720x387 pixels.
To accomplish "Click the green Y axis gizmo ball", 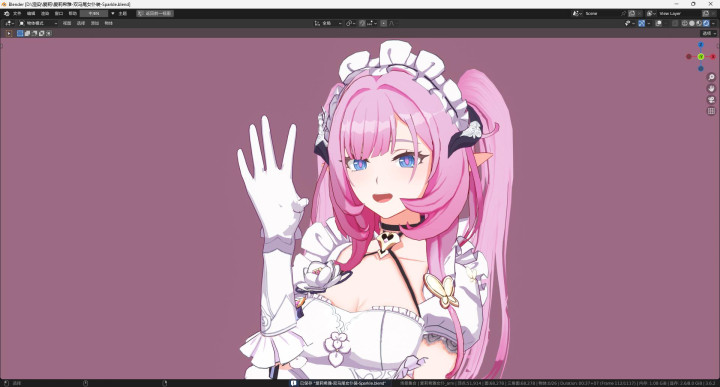I will [x=701, y=56].
